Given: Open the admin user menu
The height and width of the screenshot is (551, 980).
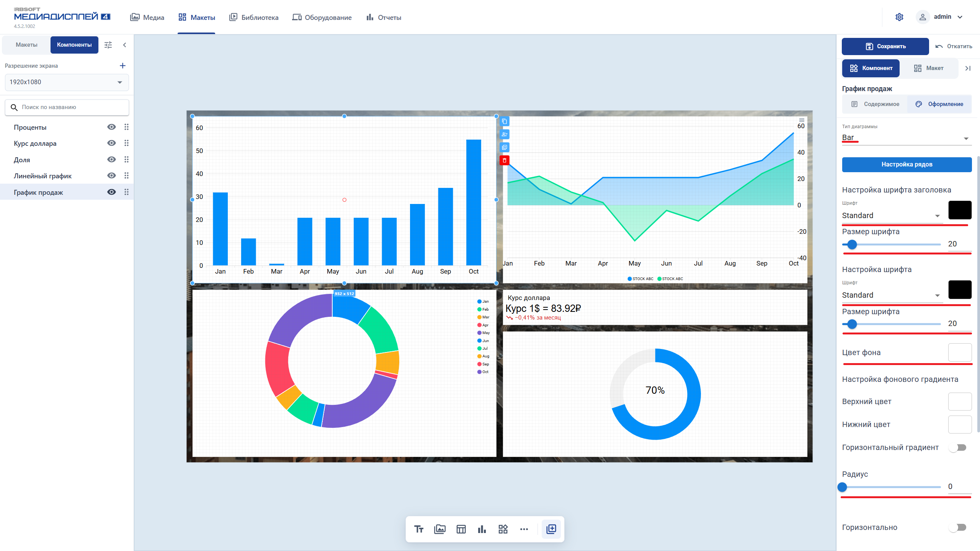Looking at the screenshot, I should coord(940,17).
